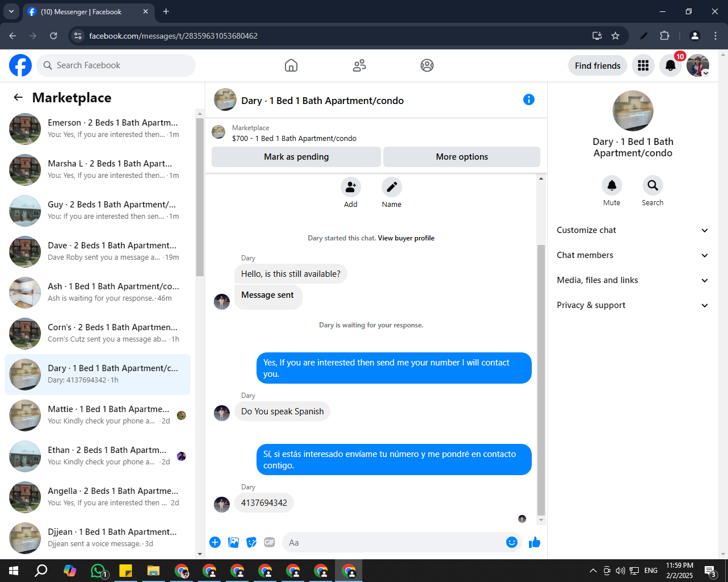Search in conversation magnifier icon
728x582 pixels.
coord(653,185)
